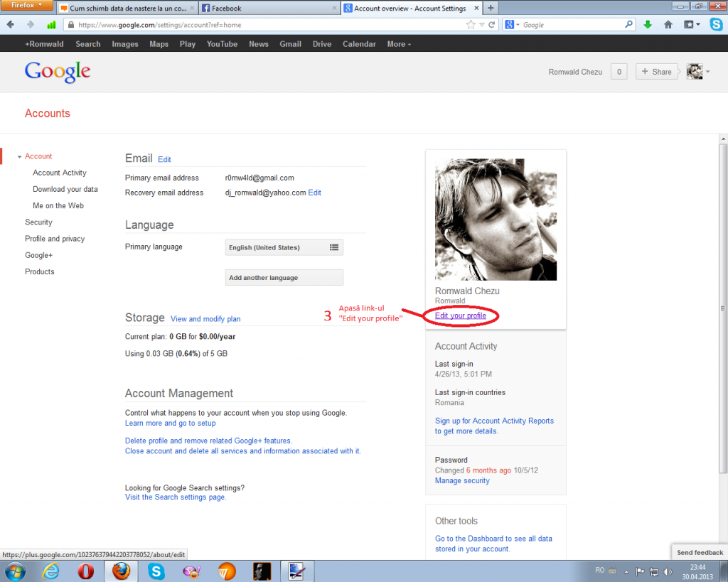This screenshot has height=582, width=728.
Task: Open notifications counter showing 0
Action: pos(619,72)
